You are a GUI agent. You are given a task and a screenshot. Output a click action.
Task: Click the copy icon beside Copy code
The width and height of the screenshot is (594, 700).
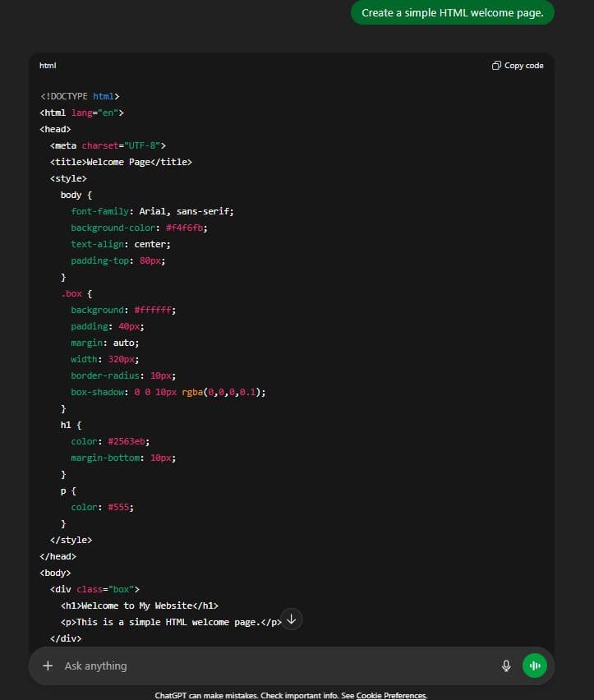pos(496,66)
